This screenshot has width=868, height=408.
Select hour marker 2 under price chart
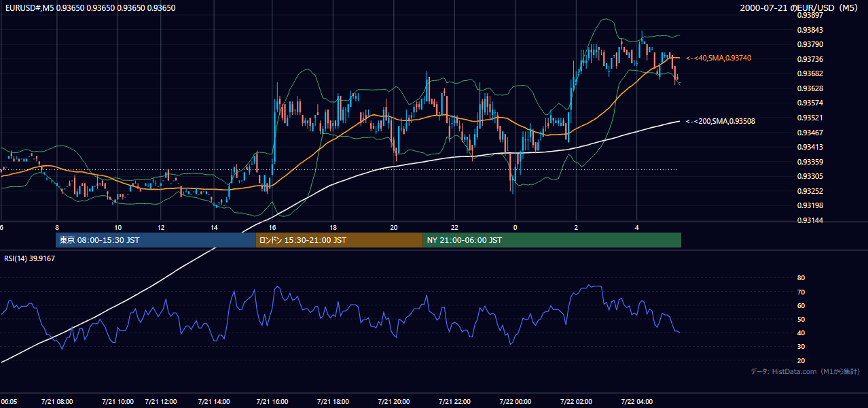576,227
